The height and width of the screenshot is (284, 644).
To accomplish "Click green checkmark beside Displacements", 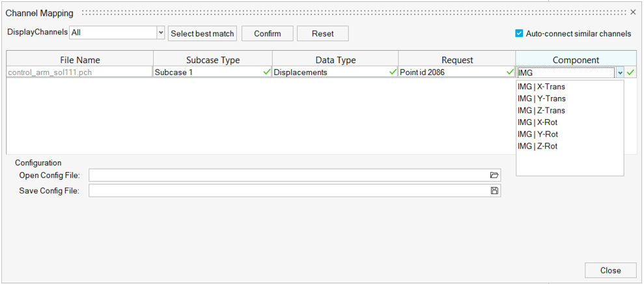I will [393, 72].
